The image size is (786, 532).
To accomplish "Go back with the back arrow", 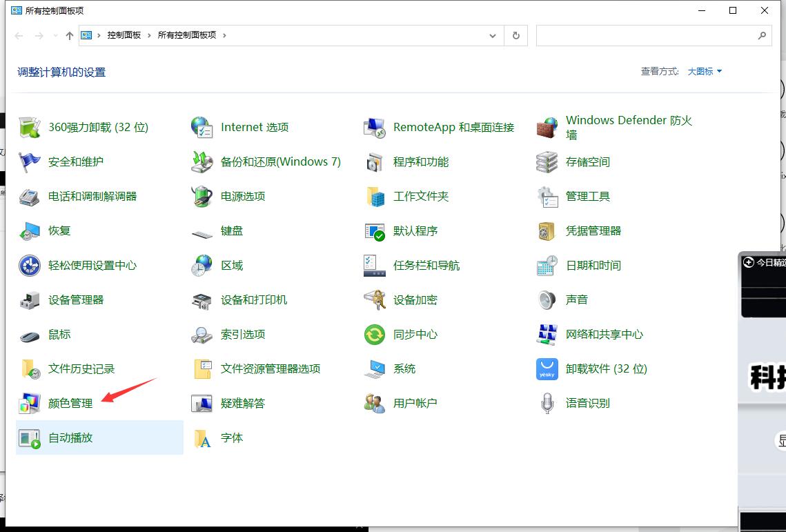I will [x=19, y=36].
